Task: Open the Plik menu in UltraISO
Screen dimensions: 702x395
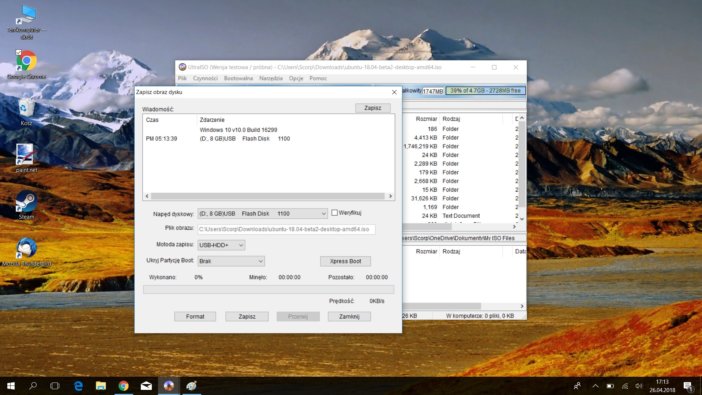Action: tap(182, 78)
